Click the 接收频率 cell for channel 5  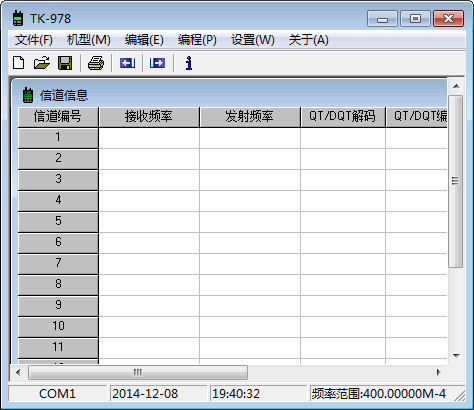coord(149,222)
